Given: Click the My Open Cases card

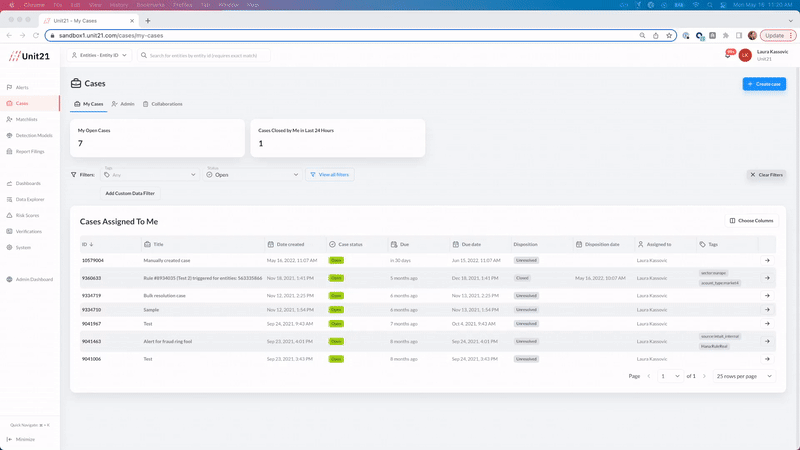Looking at the screenshot, I should coord(157,138).
